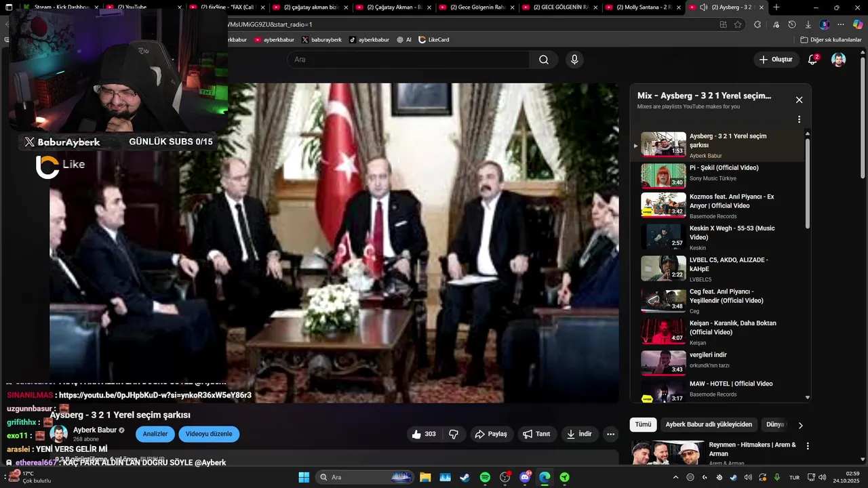This screenshot has height=488, width=868.
Task: Open the baburayberk X bookmark
Action: point(322,40)
